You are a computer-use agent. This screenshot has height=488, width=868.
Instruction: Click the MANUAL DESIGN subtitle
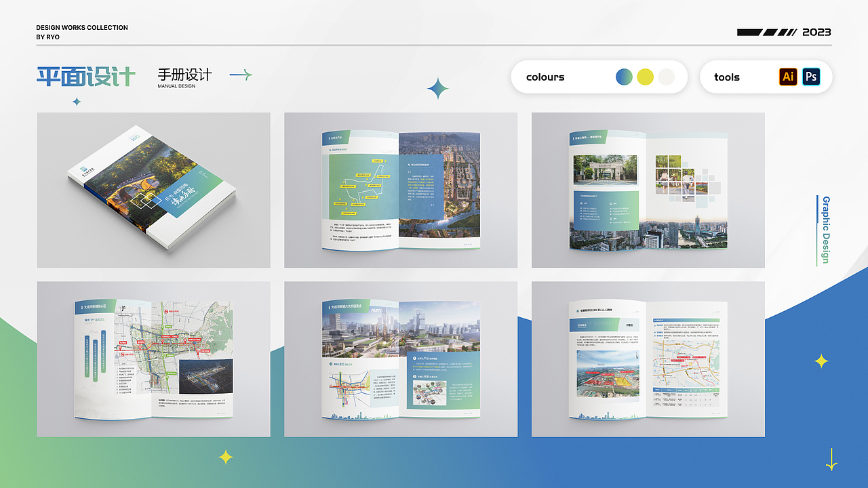[x=176, y=86]
